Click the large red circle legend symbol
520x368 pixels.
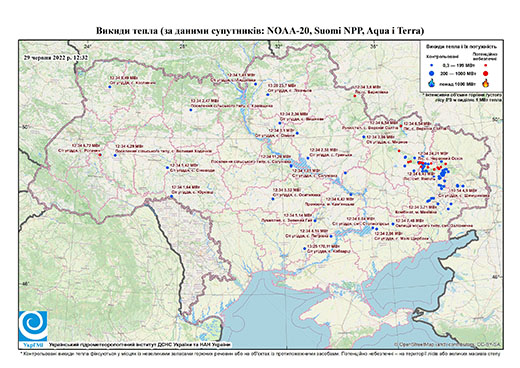click(486, 73)
